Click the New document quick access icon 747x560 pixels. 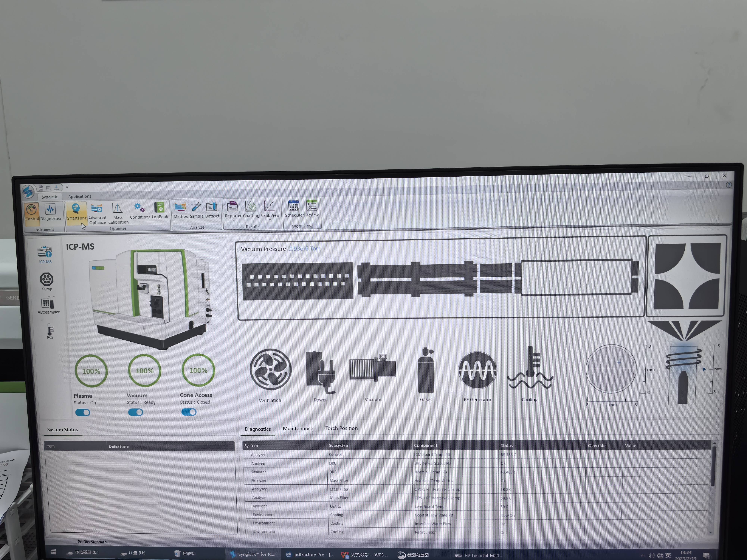(x=41, y=188)
